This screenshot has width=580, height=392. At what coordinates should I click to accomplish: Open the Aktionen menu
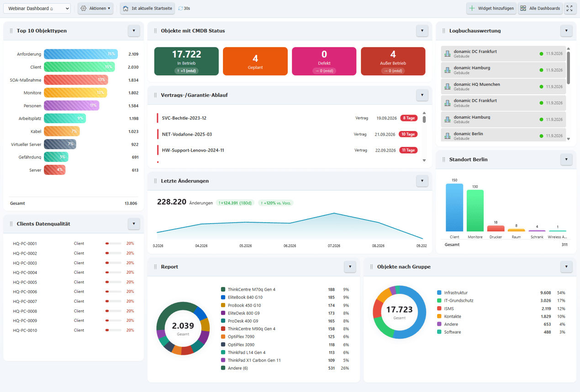pos(95,8)
